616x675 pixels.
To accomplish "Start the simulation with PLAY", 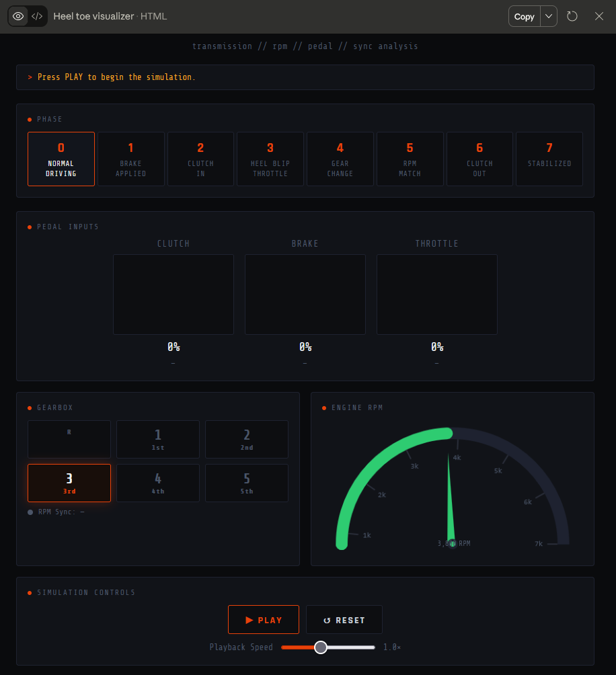I will pyautogui.click(x=264, y=619).
